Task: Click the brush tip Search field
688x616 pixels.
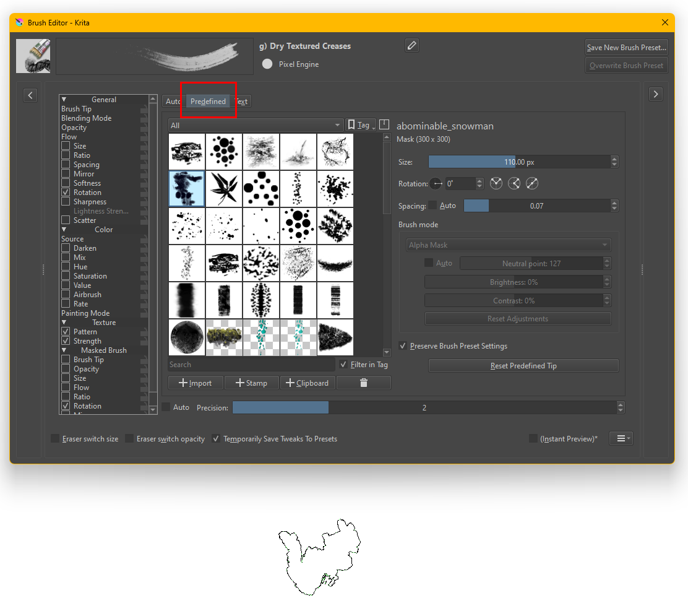Action: point(251,365)
